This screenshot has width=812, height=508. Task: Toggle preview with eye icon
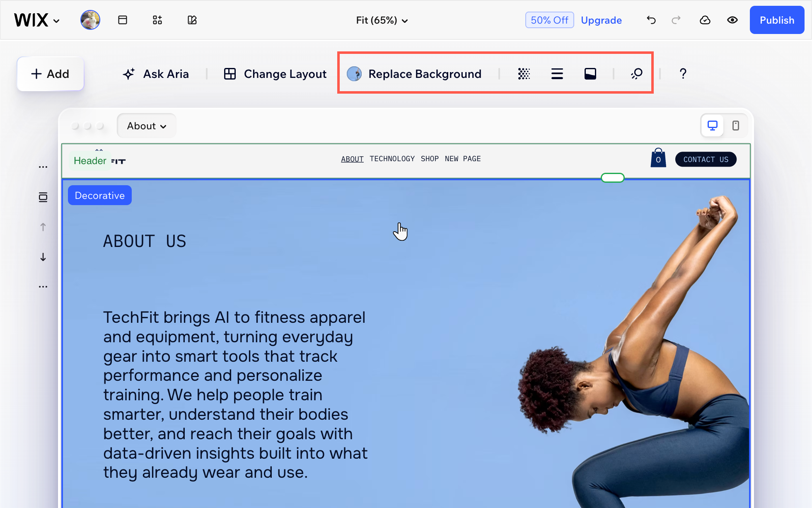point(732,20)
